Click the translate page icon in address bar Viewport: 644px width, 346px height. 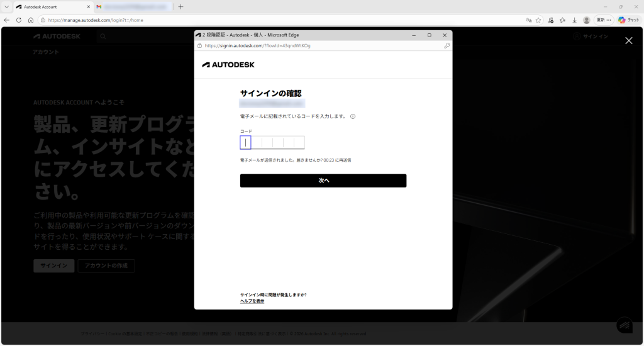click(x=528, y=20)
